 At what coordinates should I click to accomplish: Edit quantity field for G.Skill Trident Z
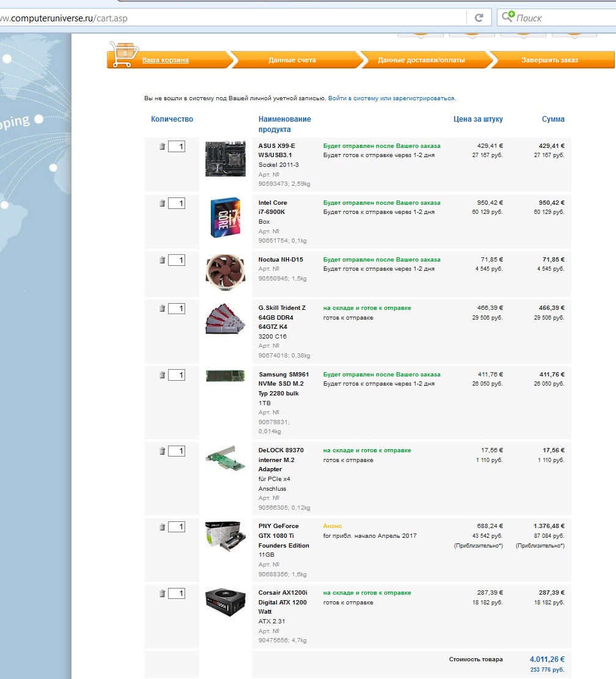click(x=177, y=308)
